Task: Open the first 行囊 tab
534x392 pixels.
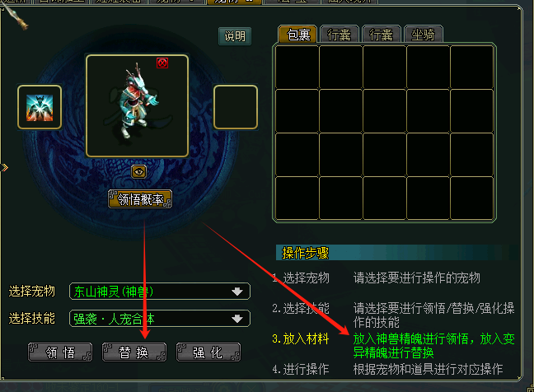Action: tap(340, 34)
